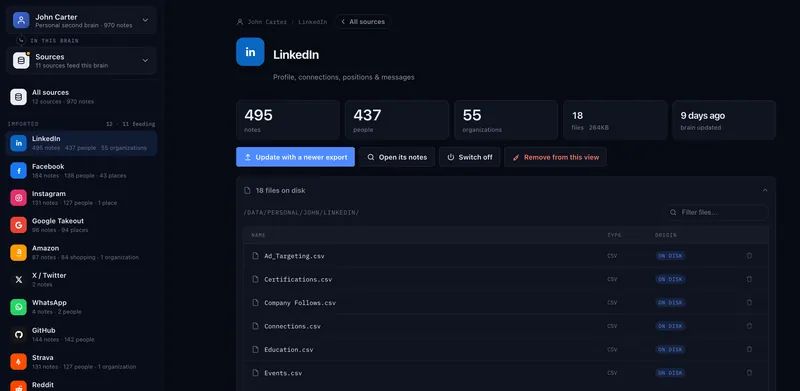This screenshot has height=391, width=800.
Task: Click the Sources database icon
Action: [x=21, y=61]
